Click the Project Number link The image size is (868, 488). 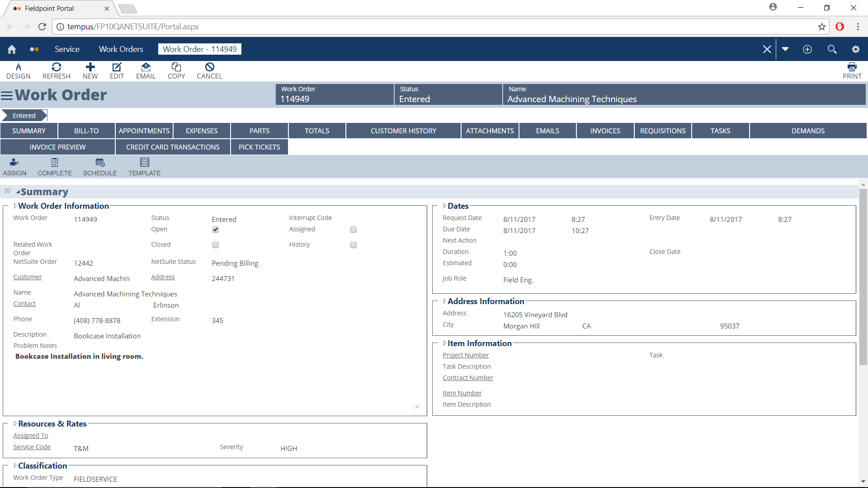point(466,355)
